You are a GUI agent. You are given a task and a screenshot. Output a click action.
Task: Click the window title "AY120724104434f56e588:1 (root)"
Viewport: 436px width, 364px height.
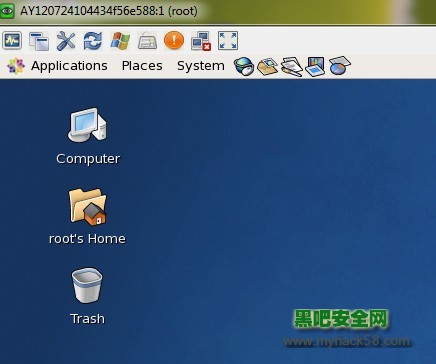click(109, 11)
